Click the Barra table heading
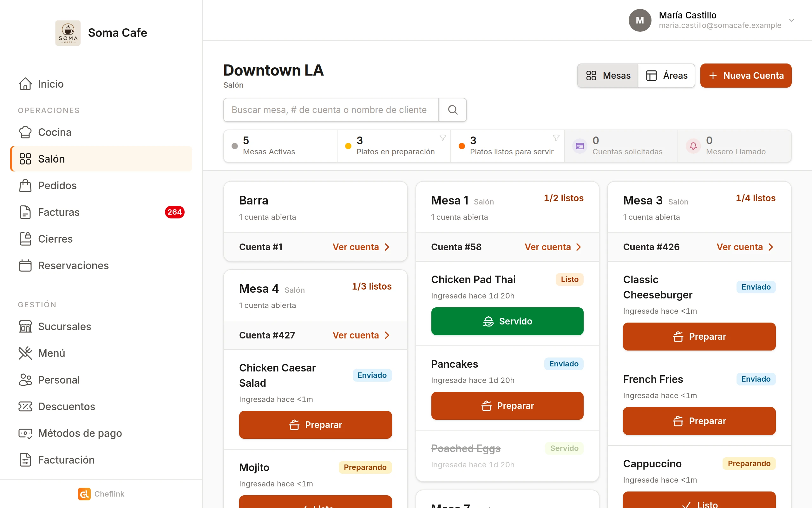 point(254,200)
